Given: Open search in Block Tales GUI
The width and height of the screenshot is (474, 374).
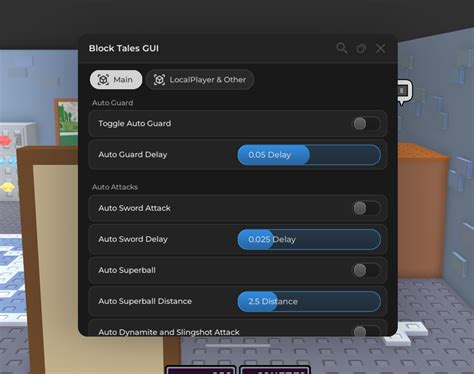Looking at the screenshot, I should pos(342,48).
